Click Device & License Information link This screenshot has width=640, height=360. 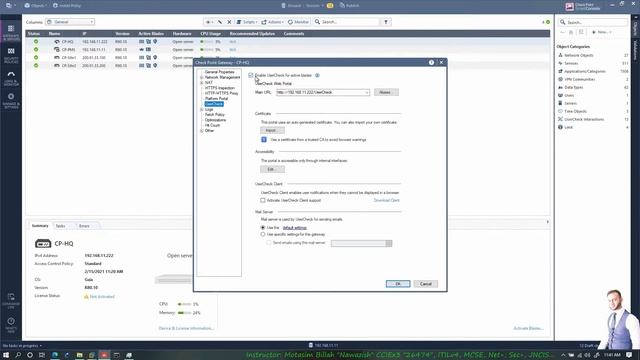tap(186, 328)
